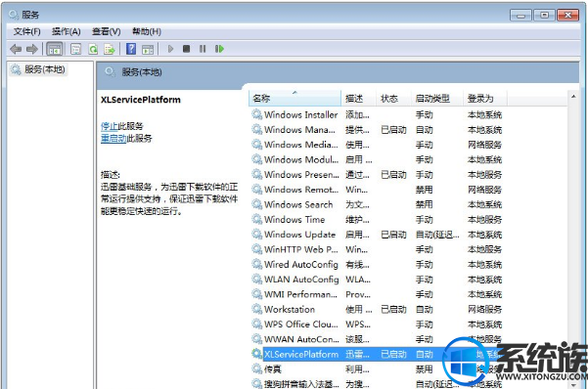Open the Properties toolbar icon
The height and width of the screenshot is (389, 588).
75,49
